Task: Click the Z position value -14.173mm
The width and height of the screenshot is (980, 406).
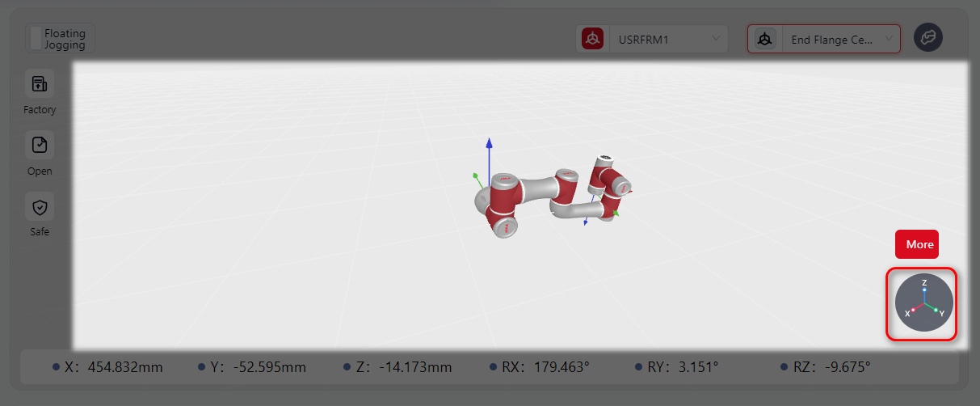Action: (x=414, y=367)
